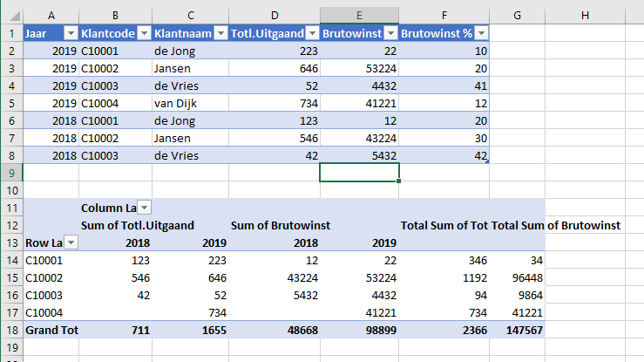The image size is (644, 362).
Task: Click the fill handle of selected cell E9
Action: (398, 181)
